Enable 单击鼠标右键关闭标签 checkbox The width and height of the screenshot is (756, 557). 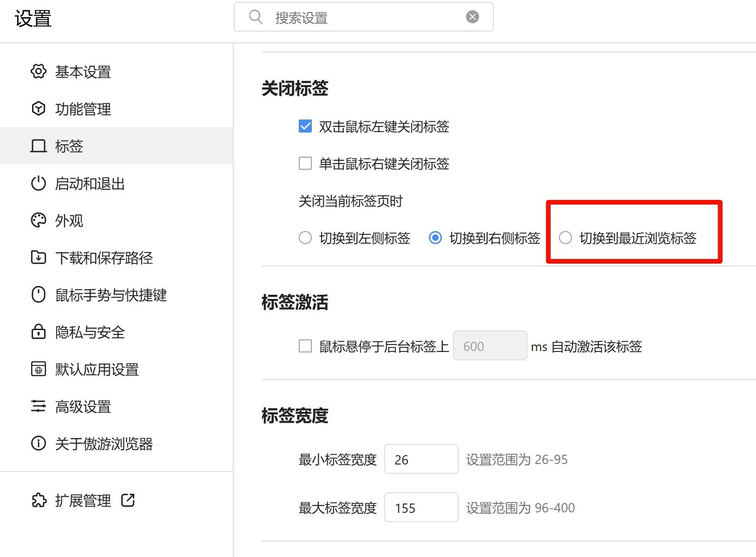click(305, 164)
